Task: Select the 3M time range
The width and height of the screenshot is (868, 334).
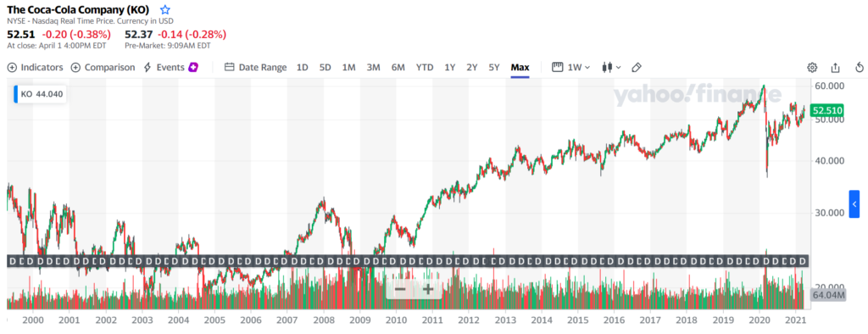Action: coord(373,67)
